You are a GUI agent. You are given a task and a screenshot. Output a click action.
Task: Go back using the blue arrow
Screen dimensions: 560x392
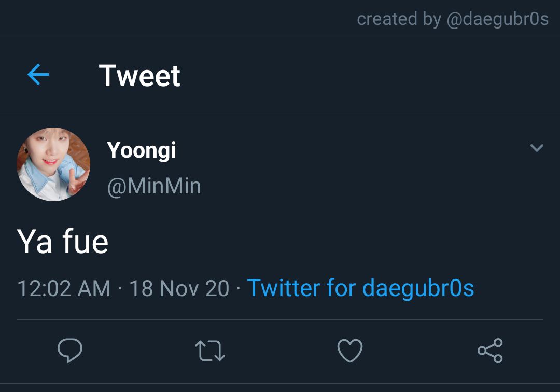point(38,75)
